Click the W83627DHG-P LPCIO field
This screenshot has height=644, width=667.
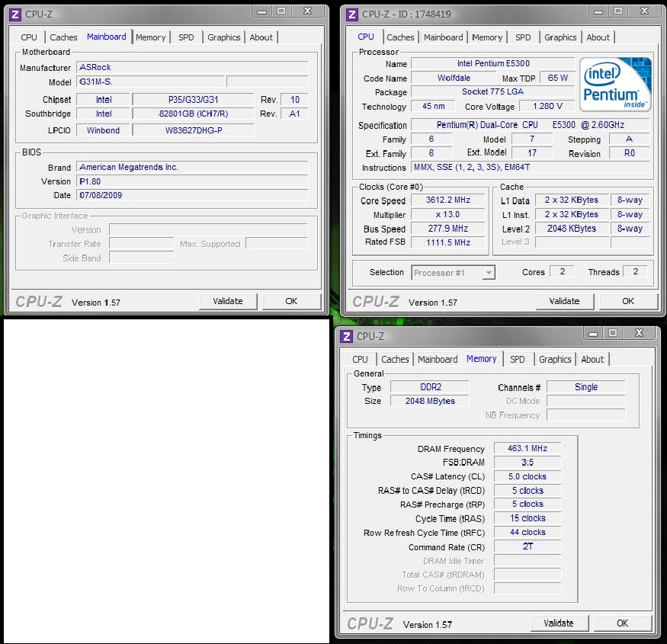pyautogui.click(x=193, y=130)
